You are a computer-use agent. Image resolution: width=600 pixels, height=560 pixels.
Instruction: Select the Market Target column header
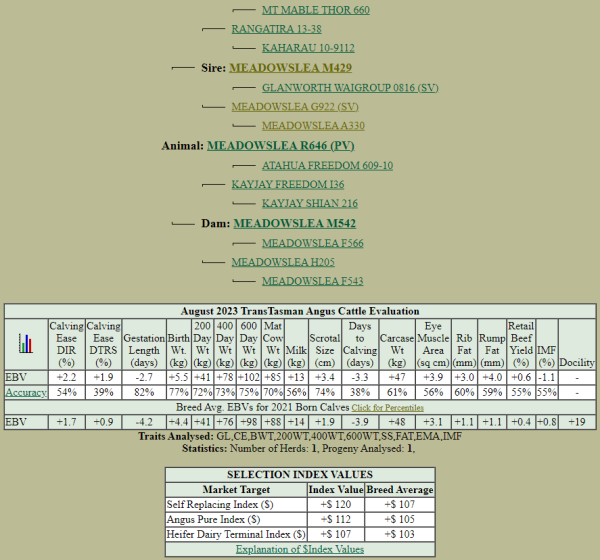pyautogui.click(x=236, y=490)
